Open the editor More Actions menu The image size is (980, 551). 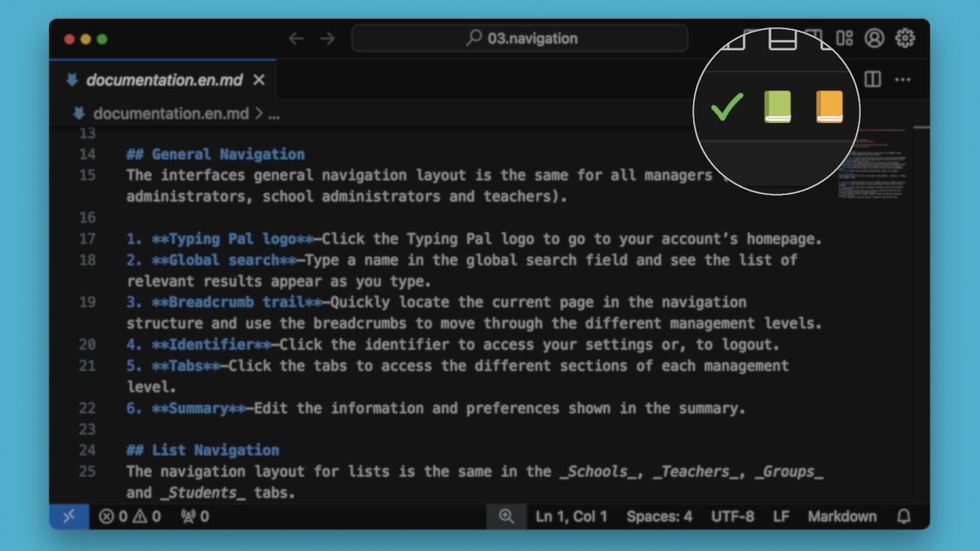tap(903, 80)
